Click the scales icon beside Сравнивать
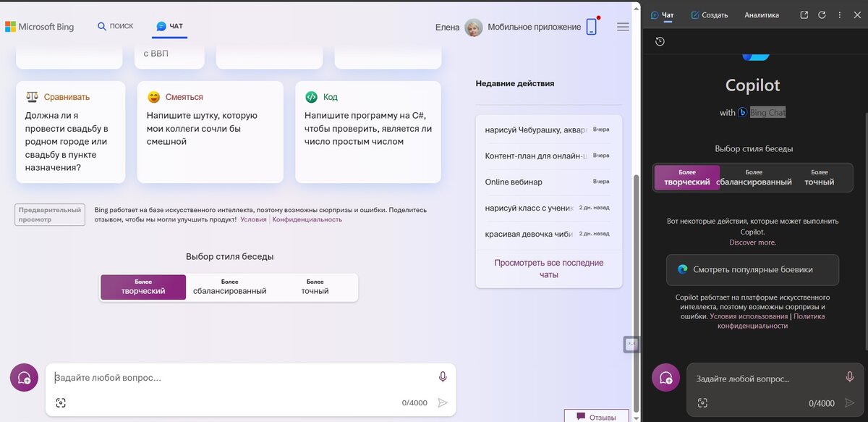This screenshot has width=868, height=422. [x=32, y=96]
